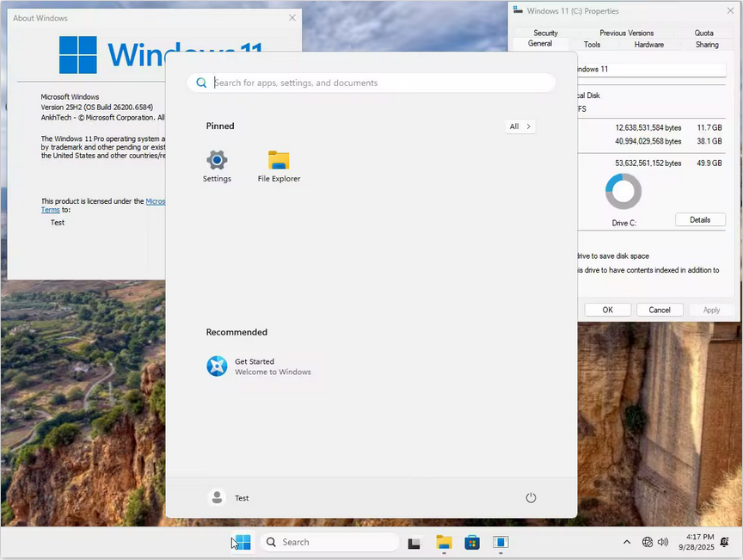Show hidden tray icons chevron
743x560 pixels.
coord(627,542)
